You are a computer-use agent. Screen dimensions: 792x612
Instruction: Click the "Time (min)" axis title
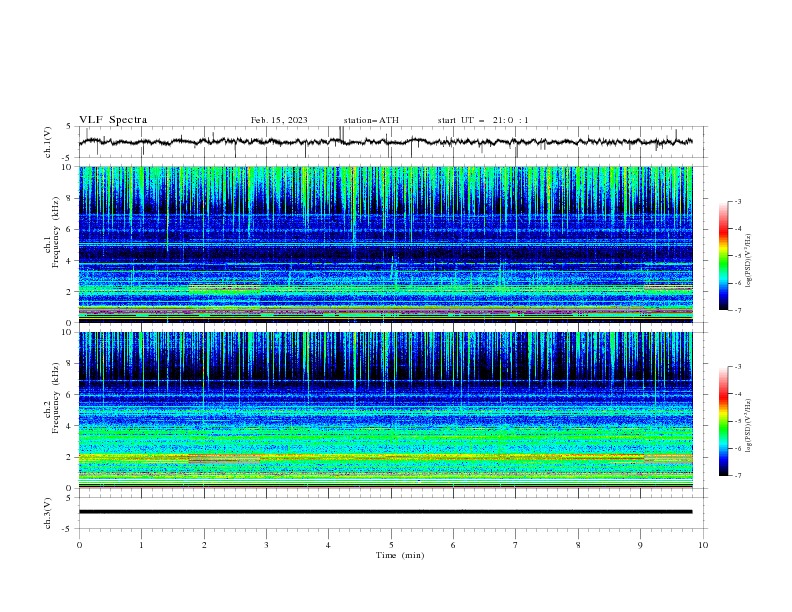(400, 555)
